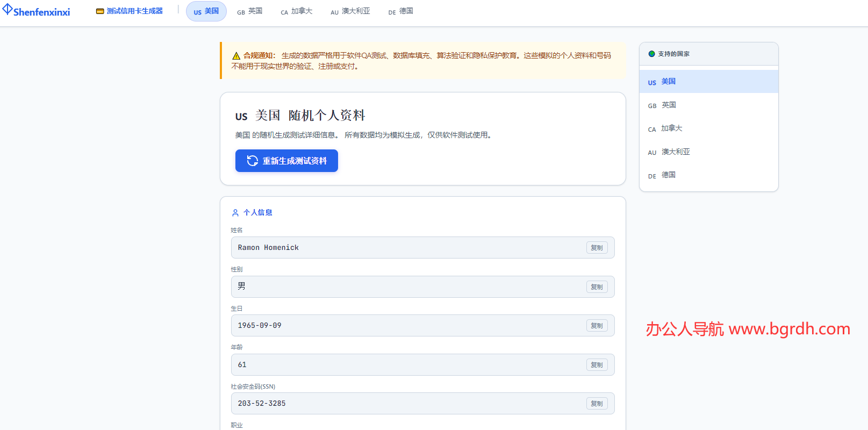This screenshot has height=430, width=868.
Task: Switch to the CA 加拿大 tab in top navigation
Action: point(297,11)
